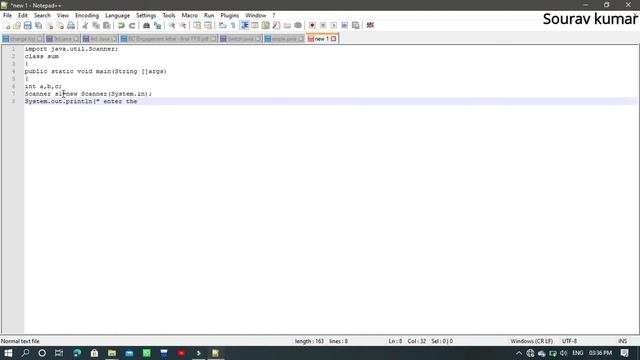Click the last toolbar icon after Save Macro
The height and width of the screenshot is (360, 640).
370,25
